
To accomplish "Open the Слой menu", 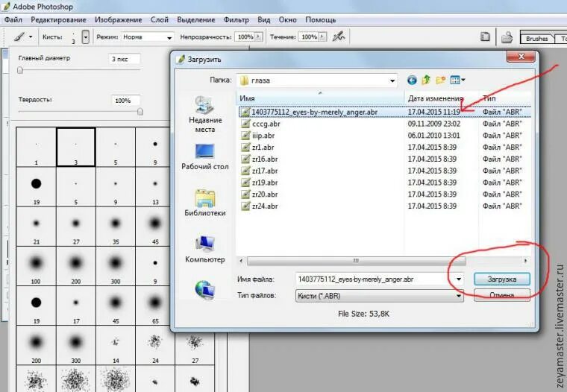I will coord(160,20).
